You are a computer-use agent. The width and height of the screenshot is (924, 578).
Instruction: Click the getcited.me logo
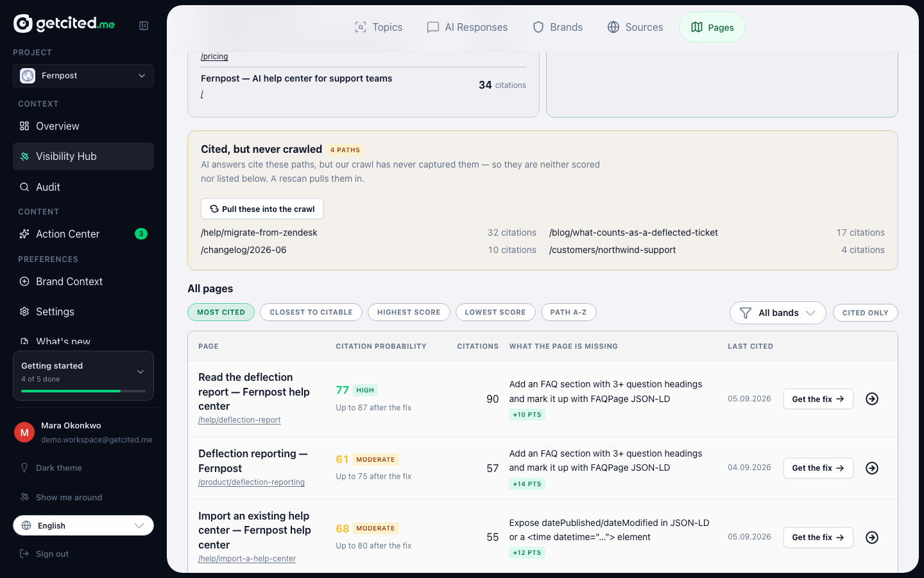[64, 24]
